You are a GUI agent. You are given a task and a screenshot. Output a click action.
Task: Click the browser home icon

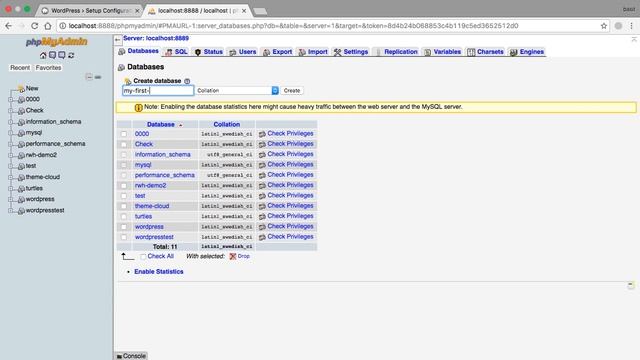pyautogui.click(x=48, y=26)
